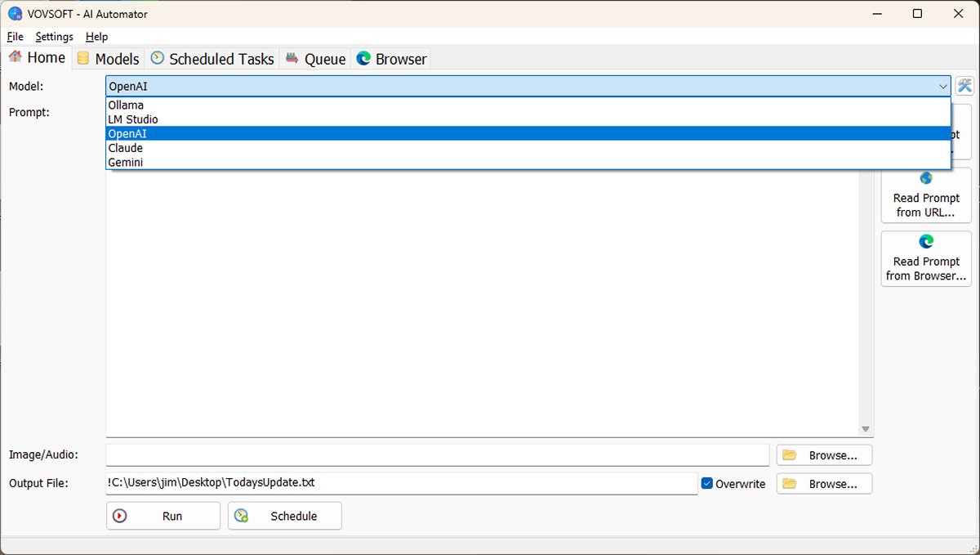Click the AI Automator title bar icon
Image resolution: width=980 pixels, height=555 pixels.
(14, 14)
